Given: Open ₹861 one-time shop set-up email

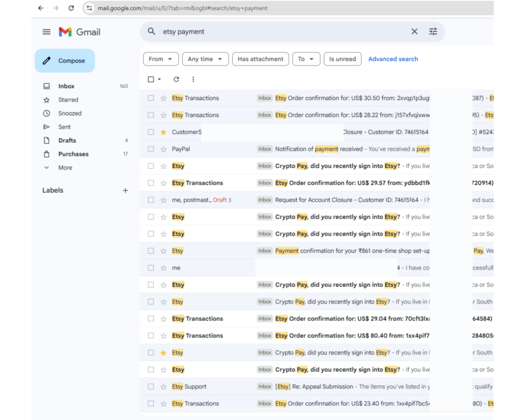Looking at the screenshot, I should [317, 251].
